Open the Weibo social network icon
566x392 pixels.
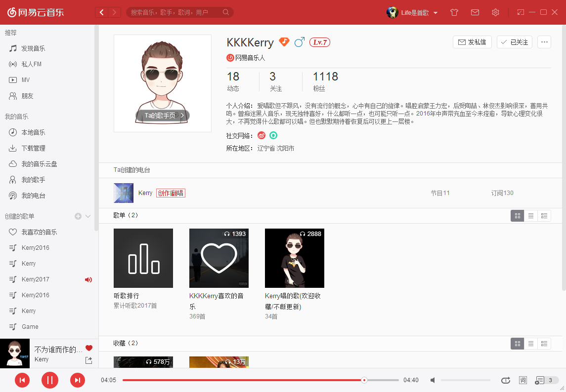[261, 136]
